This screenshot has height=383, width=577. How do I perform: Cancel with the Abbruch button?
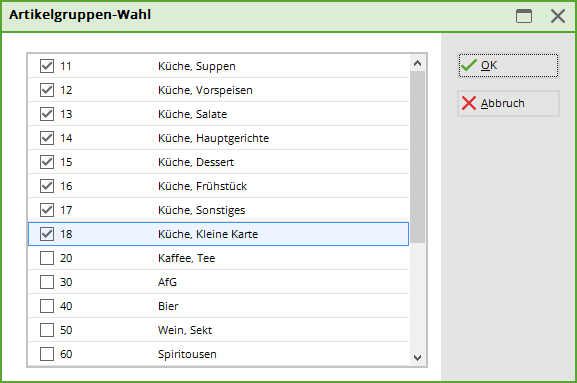click(508, 103)
